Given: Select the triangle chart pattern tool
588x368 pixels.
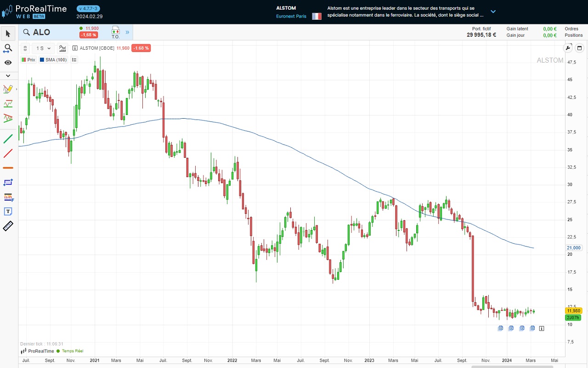Looking at the screenshot, I should [8, 118].
